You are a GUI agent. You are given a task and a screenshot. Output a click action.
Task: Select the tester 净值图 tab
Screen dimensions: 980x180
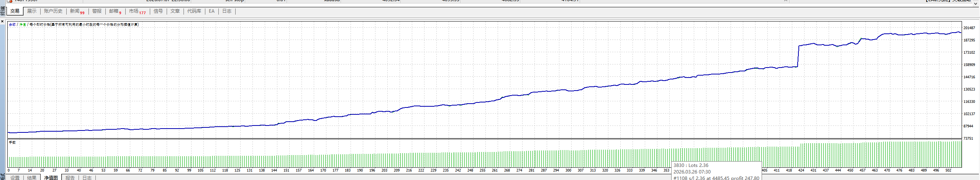51,178
